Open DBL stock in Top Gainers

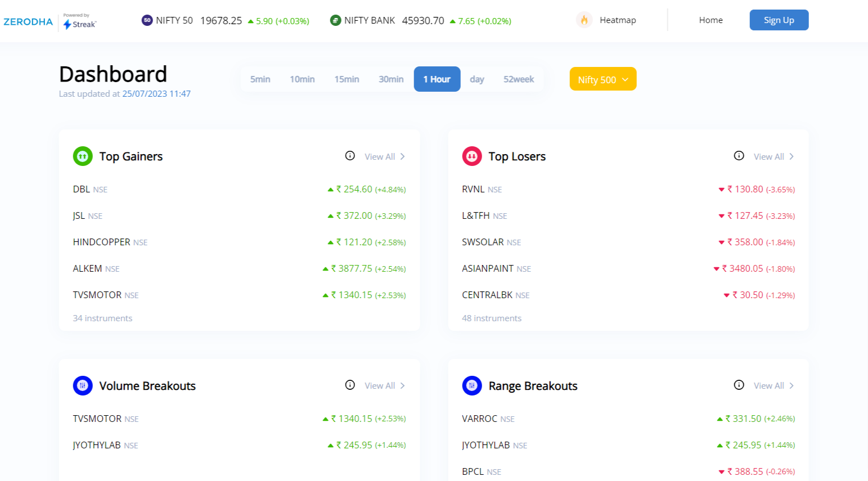click(x=239, y=189)
